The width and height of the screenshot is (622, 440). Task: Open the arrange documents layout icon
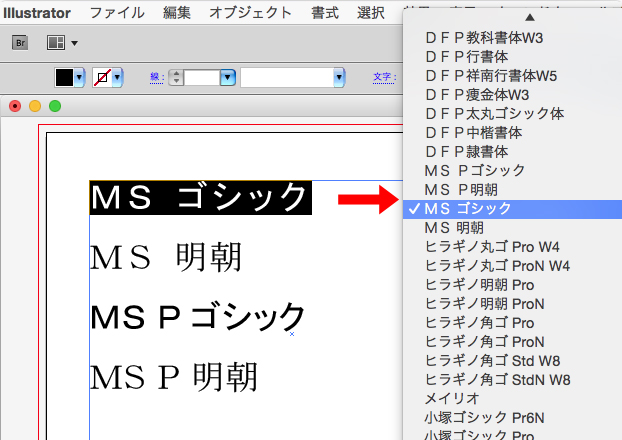[x=56, y=42]
